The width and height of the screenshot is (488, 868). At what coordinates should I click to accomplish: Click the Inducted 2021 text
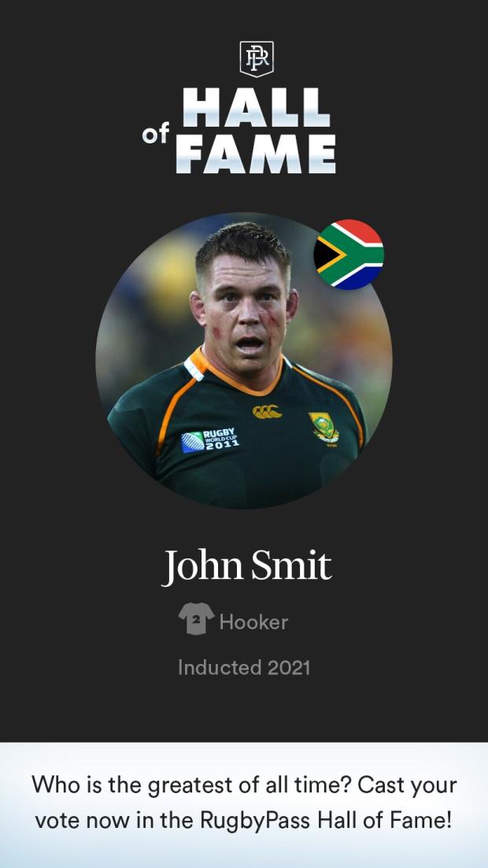(244, 668)
